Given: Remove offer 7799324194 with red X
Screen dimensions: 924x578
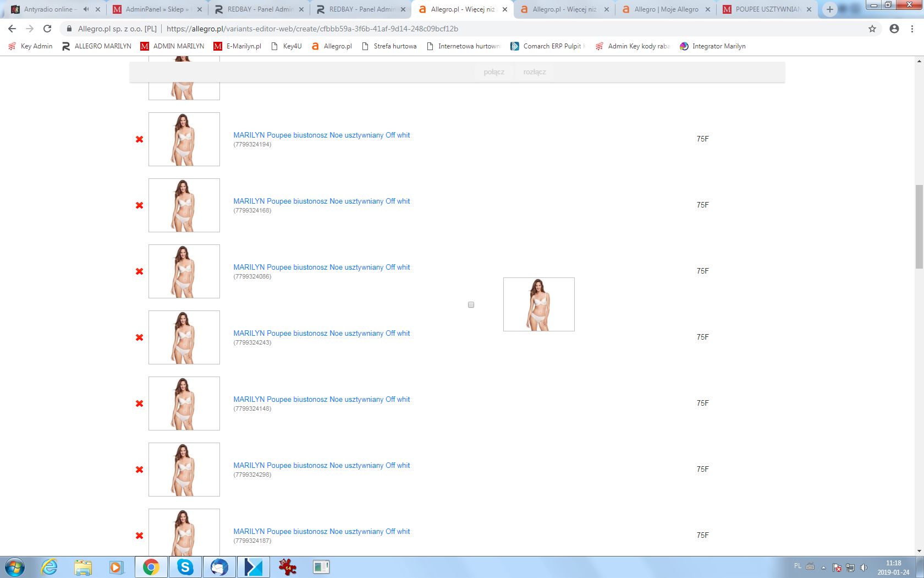Looking at the screenshot, I should pyautogui.click(x=139, y=139).
